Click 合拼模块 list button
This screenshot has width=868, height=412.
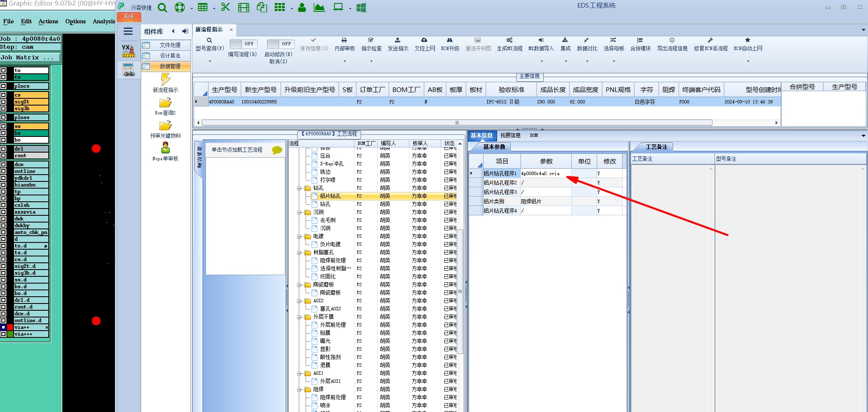(640, 45)
